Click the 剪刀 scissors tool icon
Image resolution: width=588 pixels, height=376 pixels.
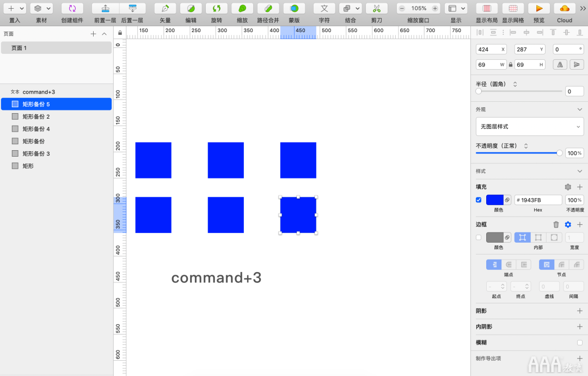coord(377,8)
